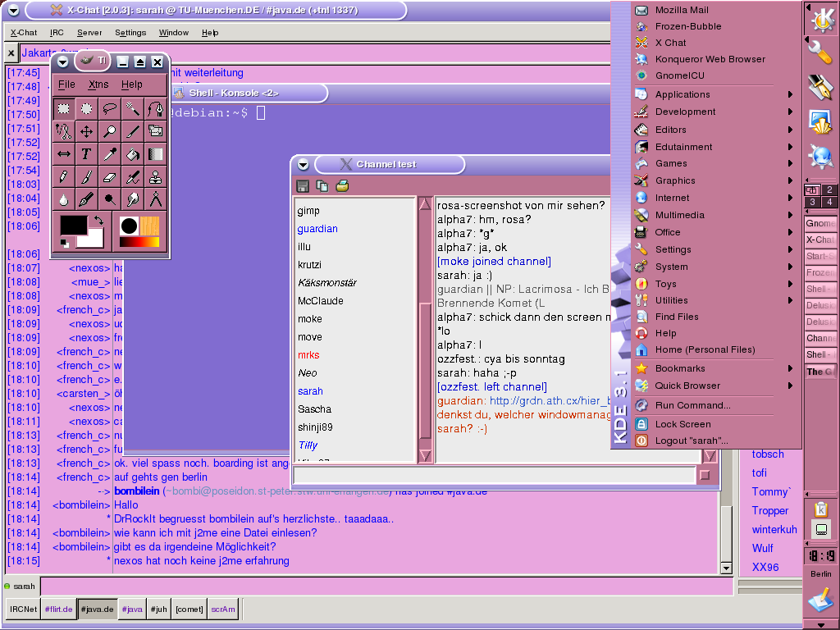Open the File menu in GIMP toolbox
Screen dimensions: 840x630
pyautogui.click(x=66, y=84)
